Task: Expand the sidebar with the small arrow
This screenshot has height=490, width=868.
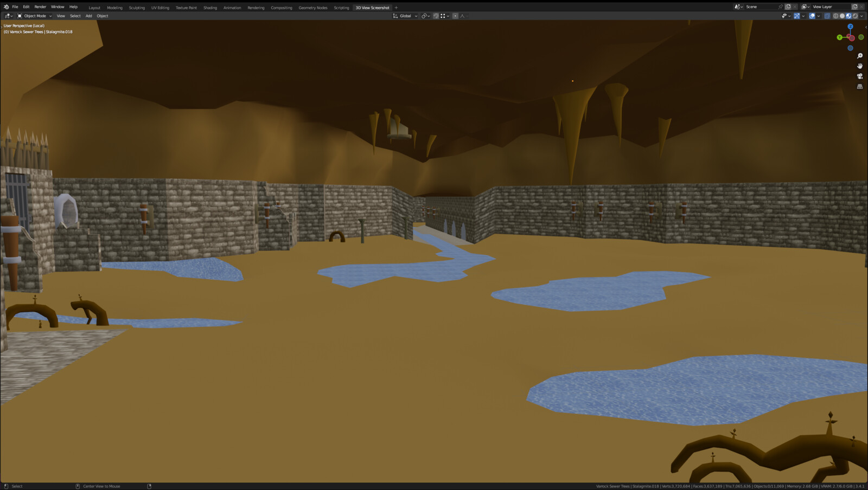Action: 866,27
